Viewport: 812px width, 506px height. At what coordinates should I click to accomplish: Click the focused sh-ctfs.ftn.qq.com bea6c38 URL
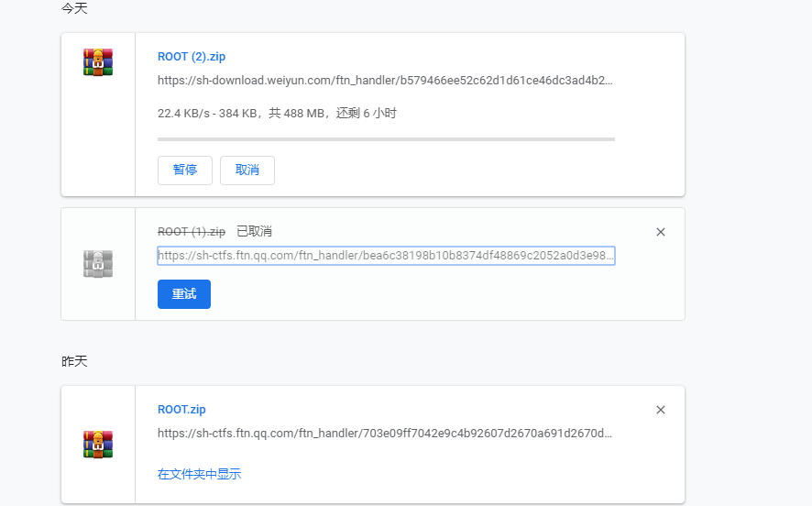(x=386, y=256)
